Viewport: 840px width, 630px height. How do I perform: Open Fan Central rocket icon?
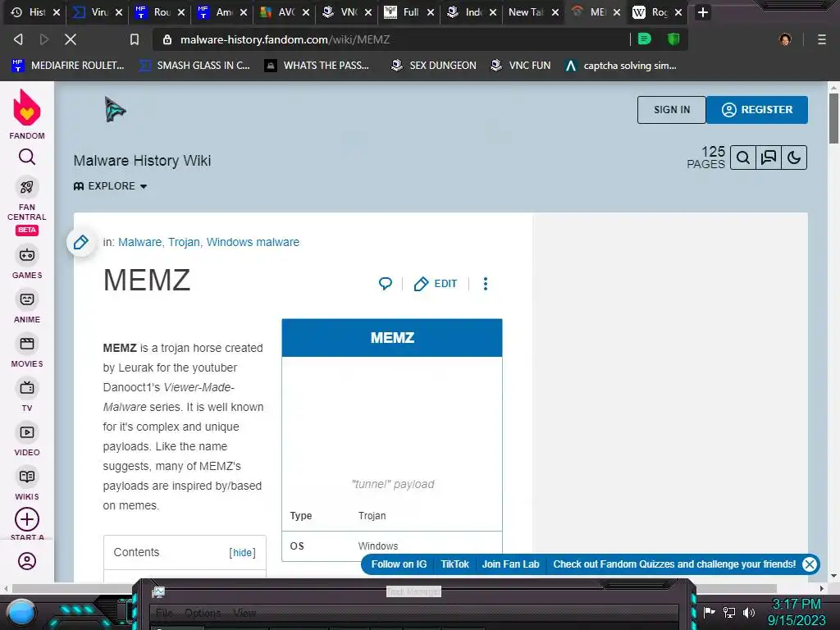[x=27, y=188]
